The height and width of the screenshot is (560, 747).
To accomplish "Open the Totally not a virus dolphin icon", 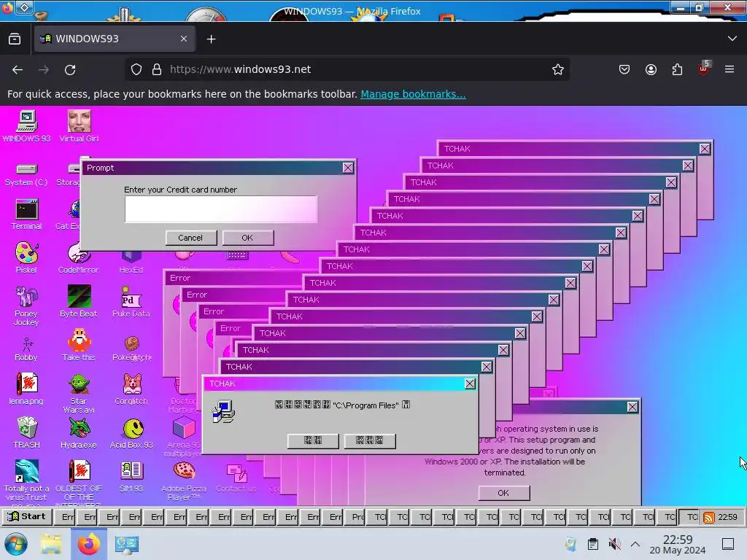I will (26, 482).
